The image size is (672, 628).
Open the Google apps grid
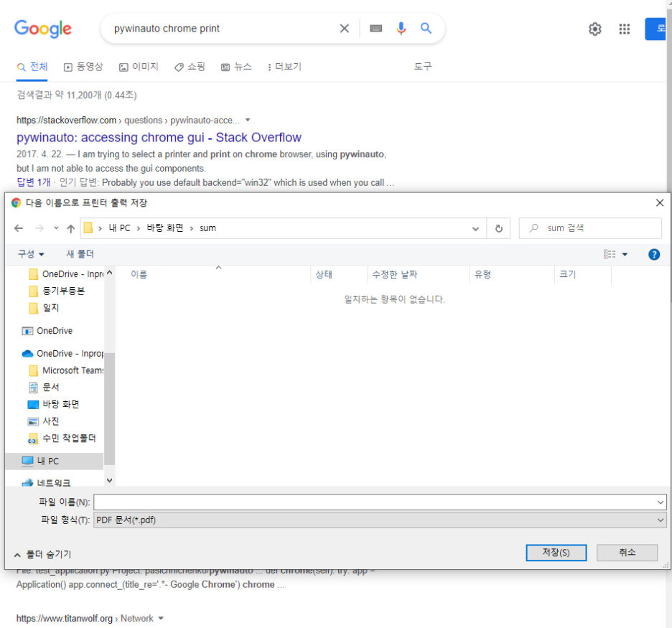point(625,29)
